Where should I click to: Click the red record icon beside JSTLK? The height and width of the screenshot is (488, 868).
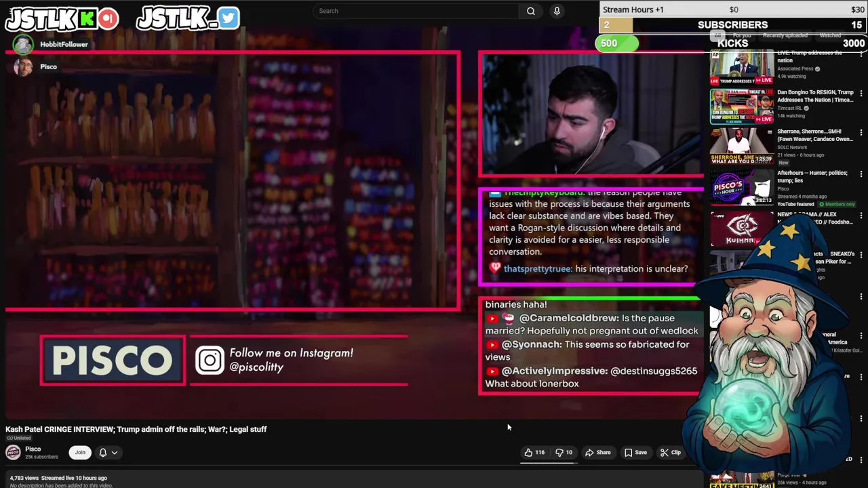click(108, 19)
